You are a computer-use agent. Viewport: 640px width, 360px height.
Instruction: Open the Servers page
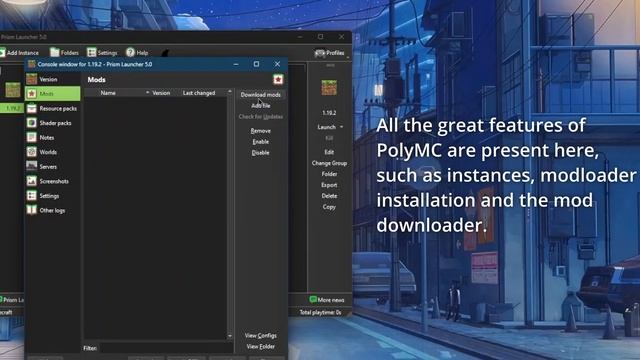[x=53, y=167]
